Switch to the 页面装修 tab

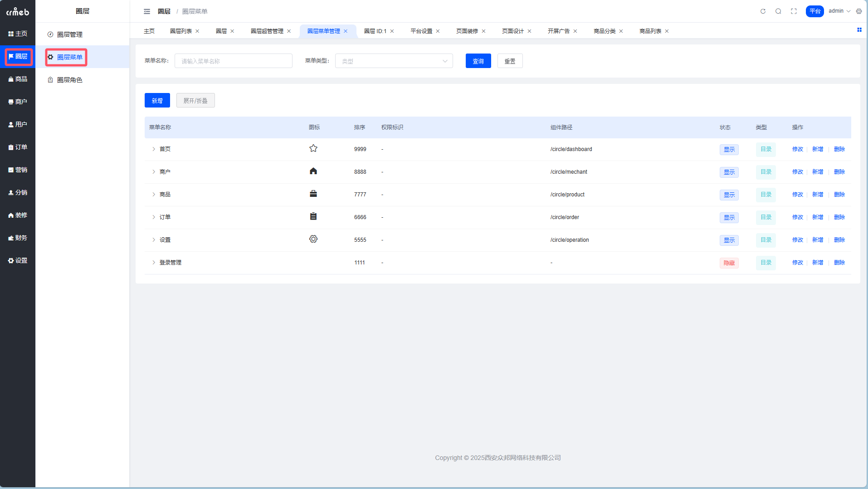[467, 31]
